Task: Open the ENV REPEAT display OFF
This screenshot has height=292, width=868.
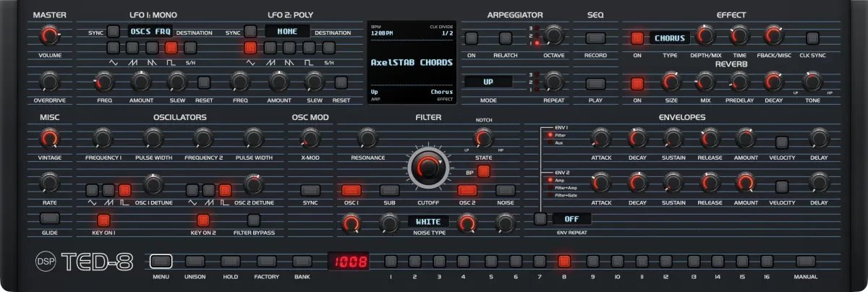Action: (572, 219)
